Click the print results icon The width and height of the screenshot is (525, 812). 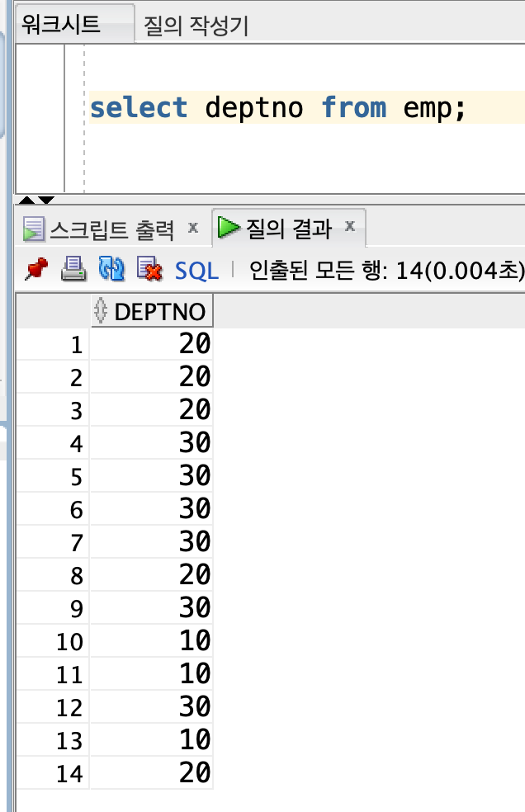(73, 269)
